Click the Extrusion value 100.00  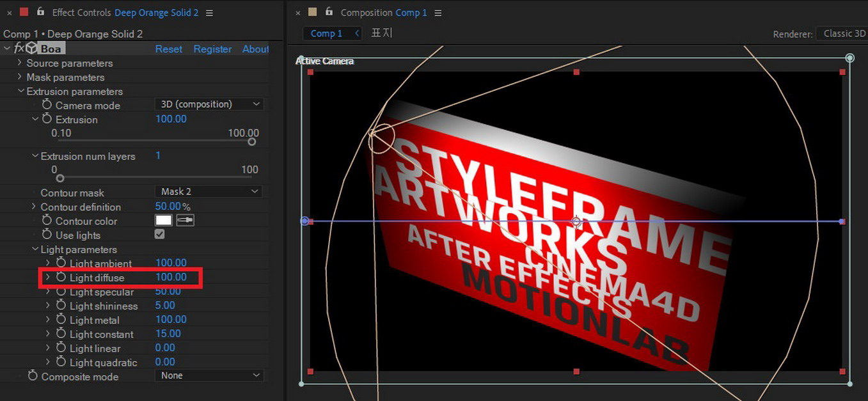171,119
